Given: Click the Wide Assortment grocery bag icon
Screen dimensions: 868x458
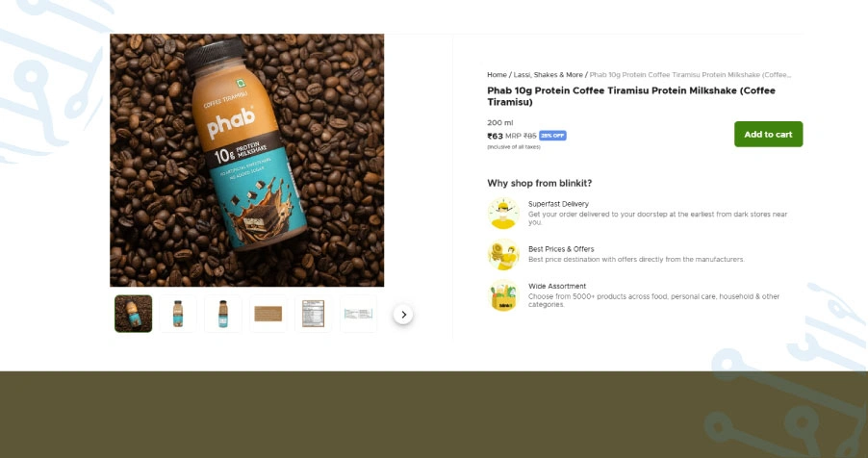Looking at the screenshot, I should point(503,295).
